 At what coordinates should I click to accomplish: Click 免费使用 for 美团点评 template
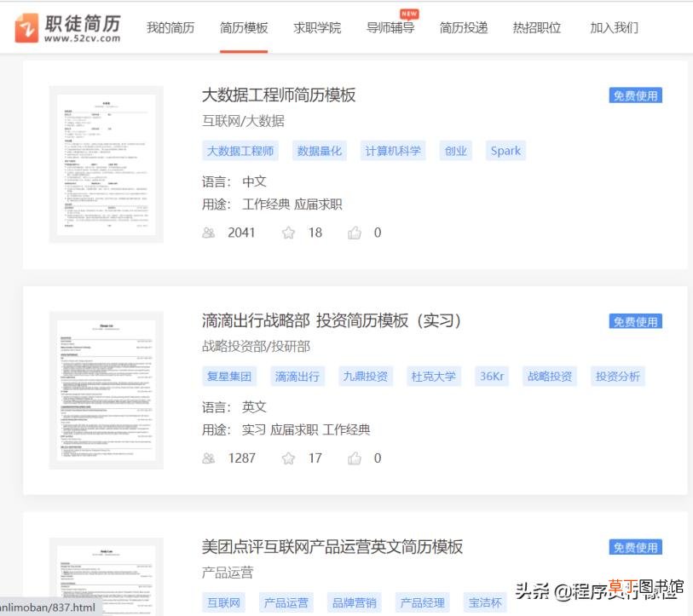[636, 548]
